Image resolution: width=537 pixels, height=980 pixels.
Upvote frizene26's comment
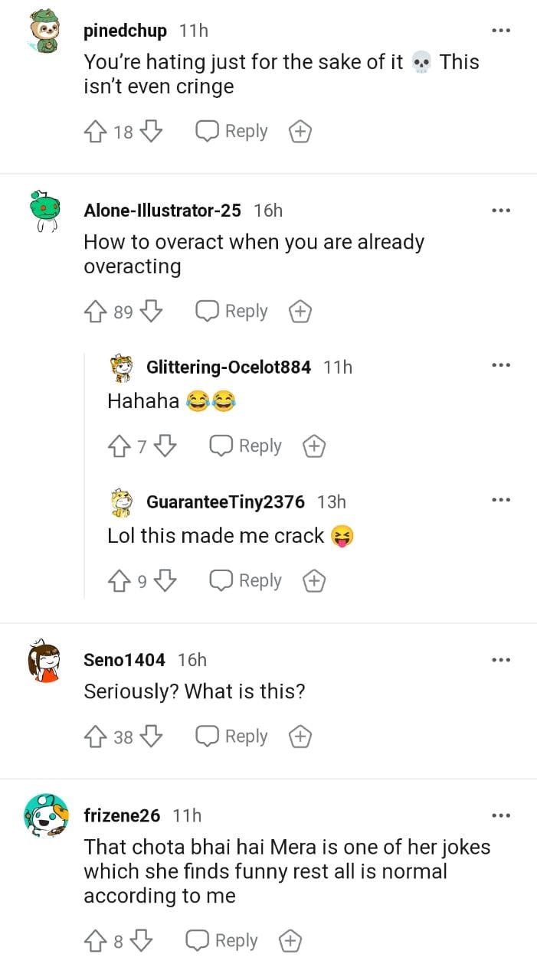(x=95, y=941)
